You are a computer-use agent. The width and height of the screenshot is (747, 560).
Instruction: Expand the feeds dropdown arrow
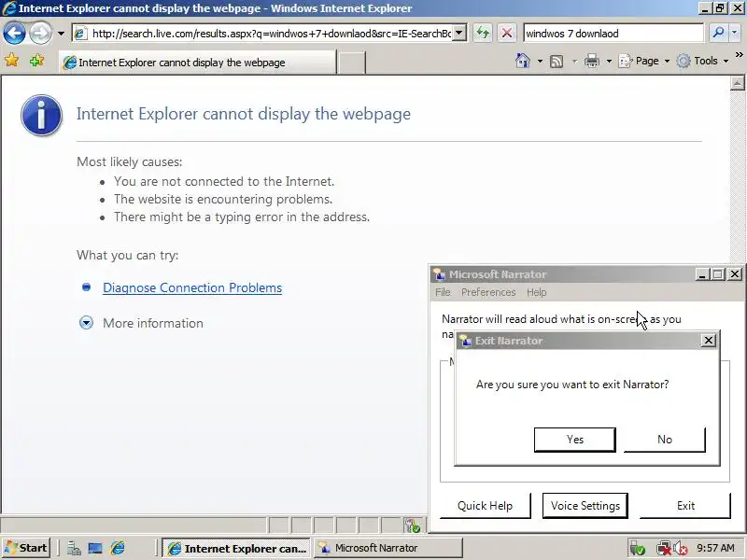[574, 61]
